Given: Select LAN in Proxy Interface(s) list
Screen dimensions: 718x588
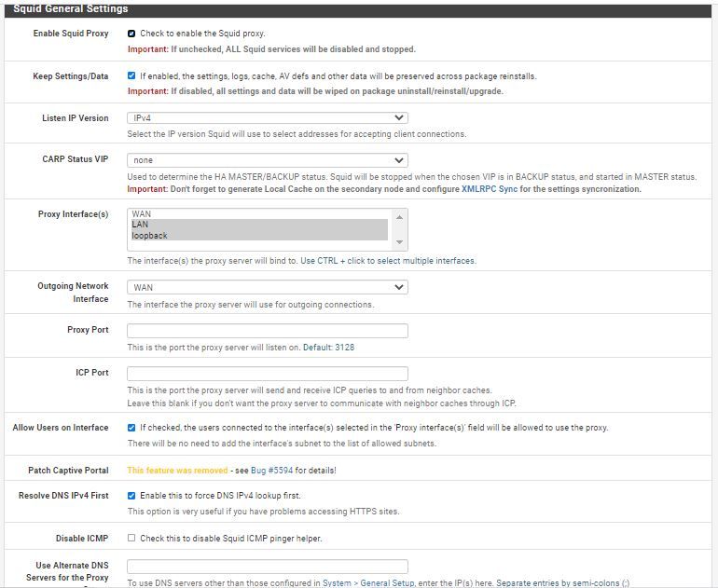Looking at the screenshot, I should point(259,225).
